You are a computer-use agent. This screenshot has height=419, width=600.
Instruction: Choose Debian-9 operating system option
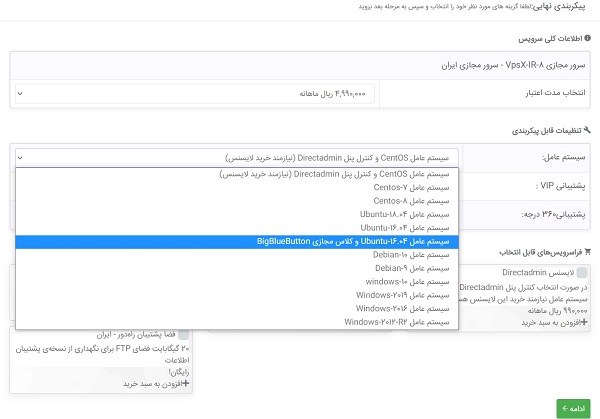[237, 268]
